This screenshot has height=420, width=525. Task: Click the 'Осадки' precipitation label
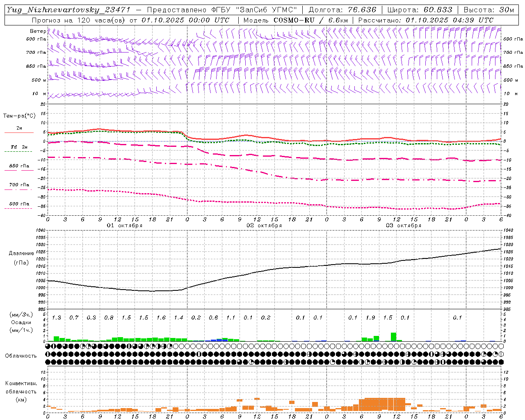pyautogui.click(x=21, y=322)
